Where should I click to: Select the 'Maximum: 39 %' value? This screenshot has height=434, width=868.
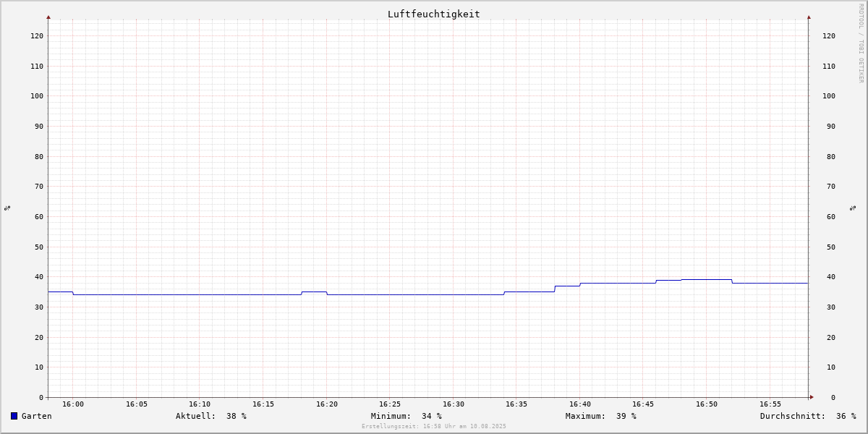(601, 416)
